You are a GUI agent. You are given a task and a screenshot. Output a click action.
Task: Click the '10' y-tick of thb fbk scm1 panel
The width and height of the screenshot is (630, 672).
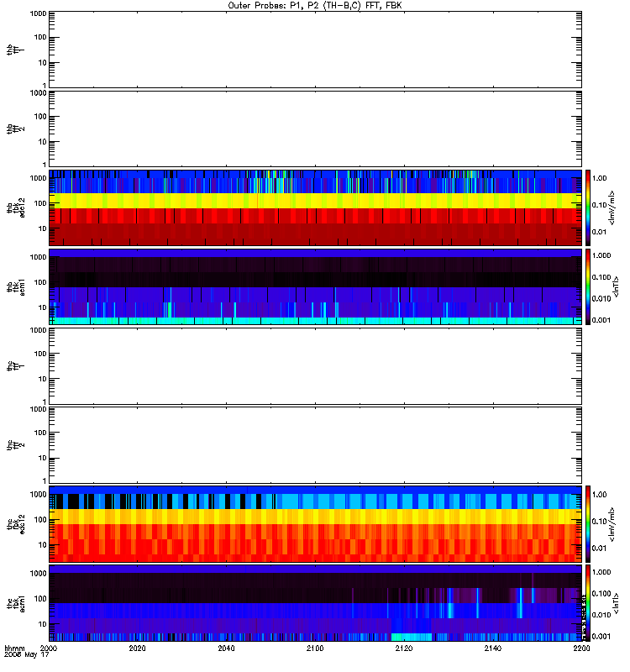43,307
